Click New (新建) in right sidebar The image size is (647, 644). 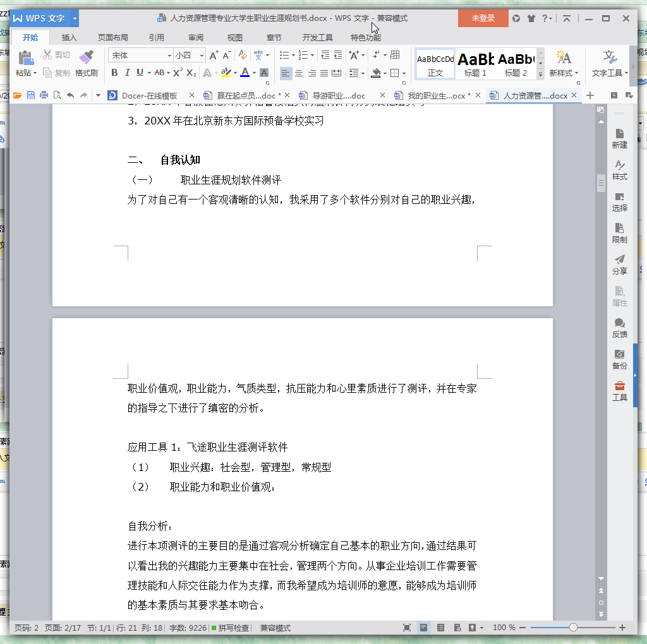[619, 138]
